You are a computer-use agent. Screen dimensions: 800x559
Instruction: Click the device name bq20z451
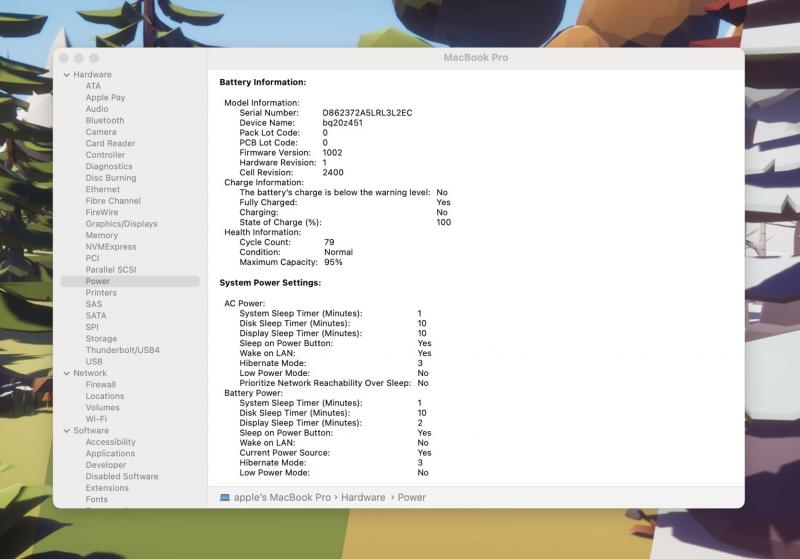pyautogui.click(x=342, y=123)
